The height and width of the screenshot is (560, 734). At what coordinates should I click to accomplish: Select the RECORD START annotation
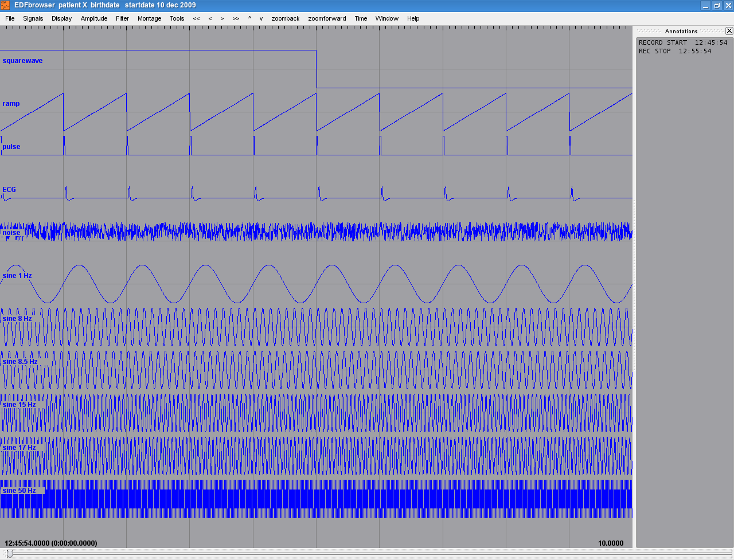pos(682,42)
